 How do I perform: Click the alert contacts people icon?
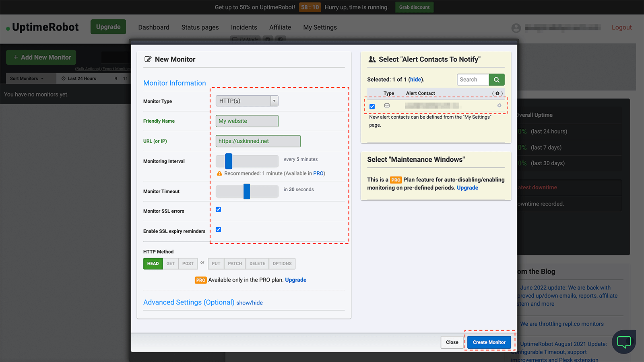coord(372,59)
